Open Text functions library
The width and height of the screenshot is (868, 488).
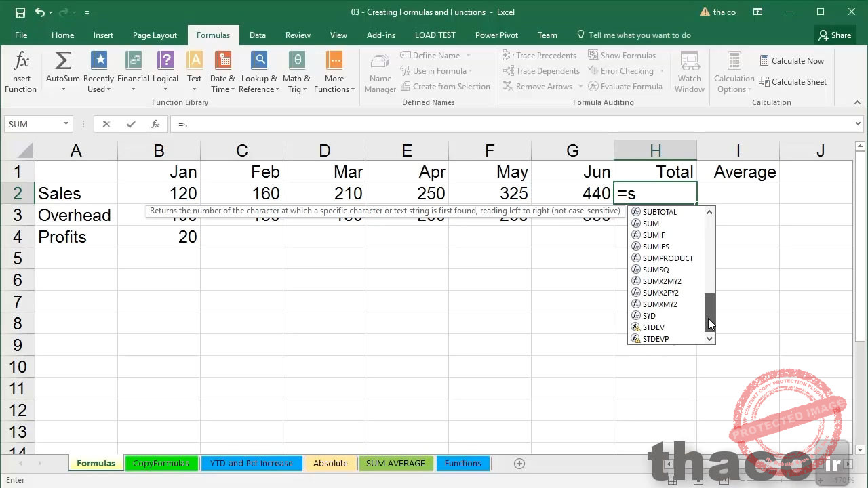tap(195, 73)
